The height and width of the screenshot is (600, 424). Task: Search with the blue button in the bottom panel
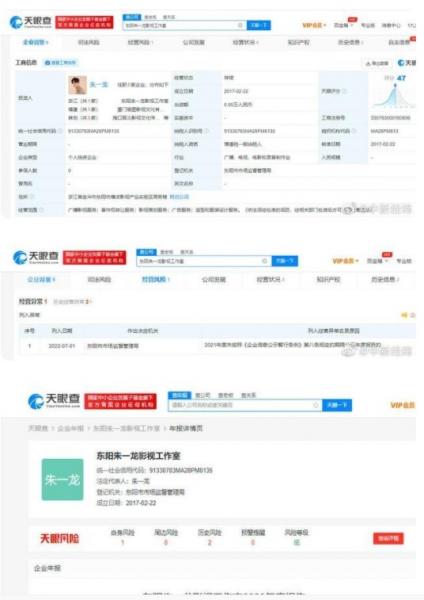[337, 405]
